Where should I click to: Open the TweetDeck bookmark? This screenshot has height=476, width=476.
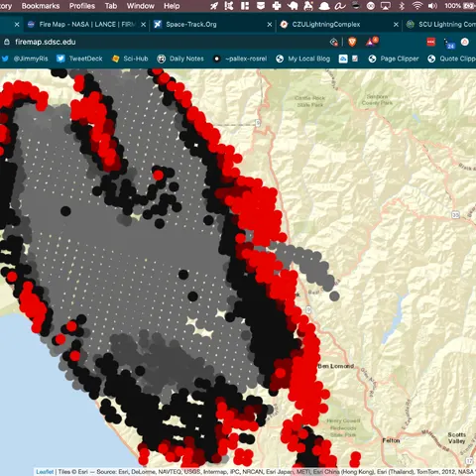point(79,59)
